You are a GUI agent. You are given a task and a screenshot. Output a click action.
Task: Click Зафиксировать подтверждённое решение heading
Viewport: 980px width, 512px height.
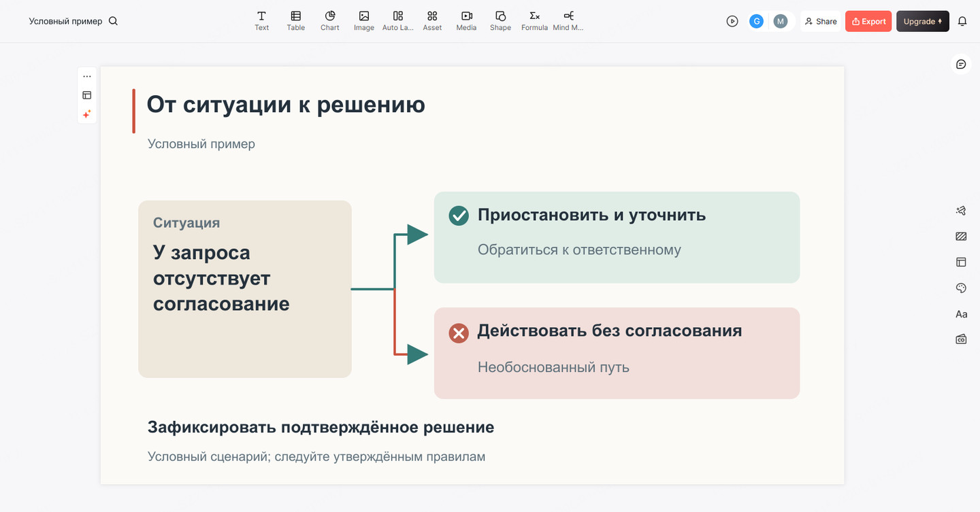321,427
